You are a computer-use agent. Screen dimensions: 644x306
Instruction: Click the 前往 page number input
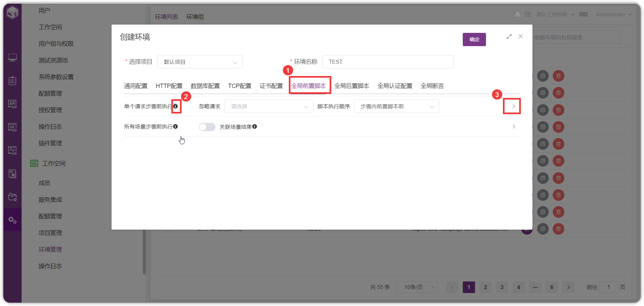pyautogui.click(x=608, y=287)
